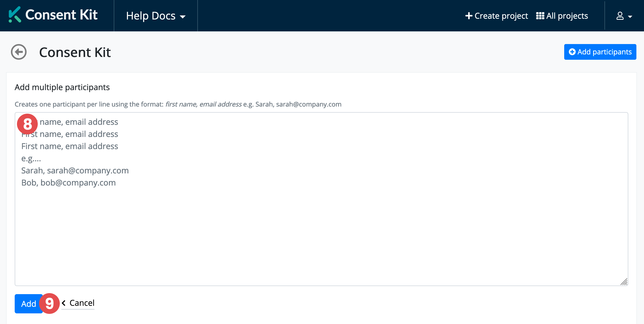Click the red step 9 marker
Viewport: 644px width, 324px height.
(49, 303)
